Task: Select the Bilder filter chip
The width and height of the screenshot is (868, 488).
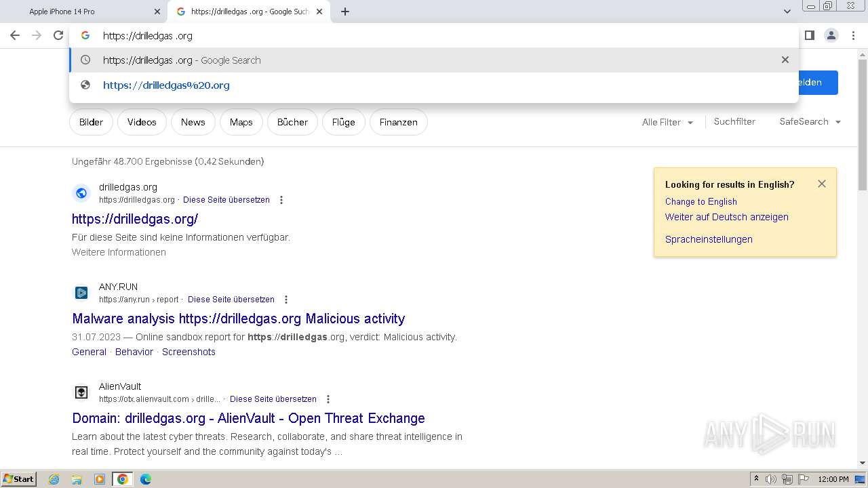Action: pos(91,122)
